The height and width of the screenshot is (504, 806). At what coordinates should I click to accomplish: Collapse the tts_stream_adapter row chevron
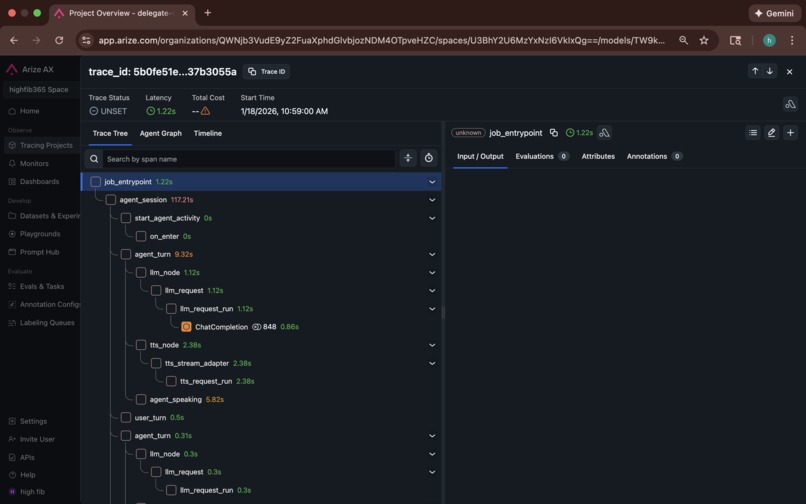(x=432, y=363)
